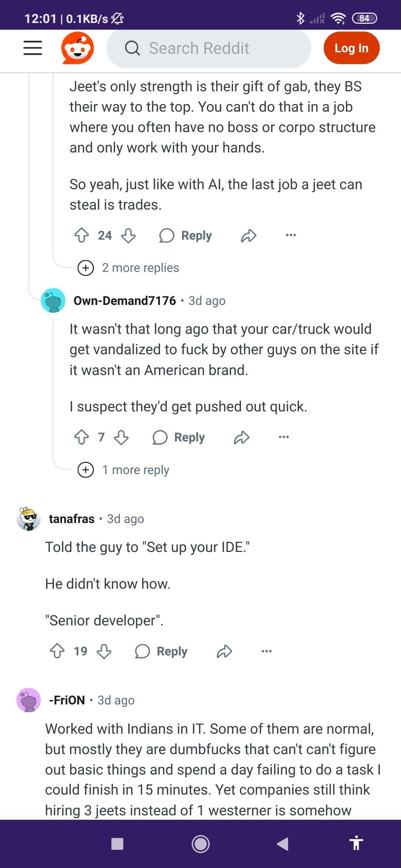Viewport: 401px width, 868px height.
Task: Downvote tanafras's comment
Action: click(104, 651)
